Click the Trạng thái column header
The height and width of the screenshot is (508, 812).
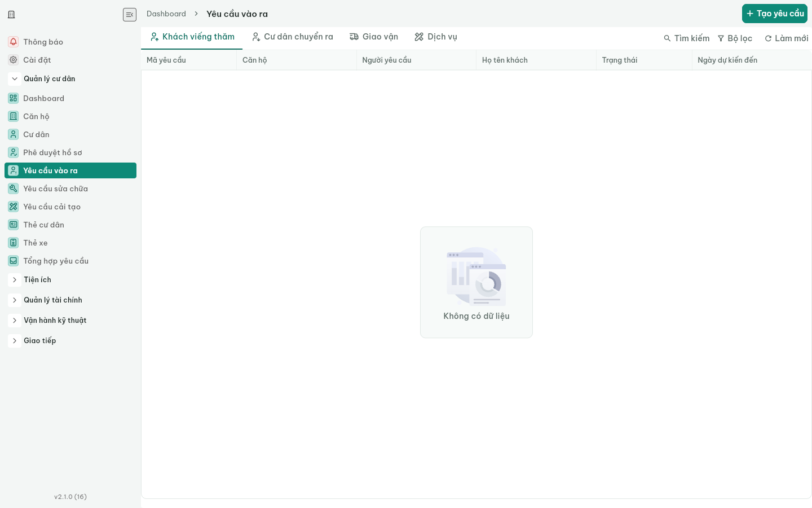pyautogui.click(x=644, y=60)
